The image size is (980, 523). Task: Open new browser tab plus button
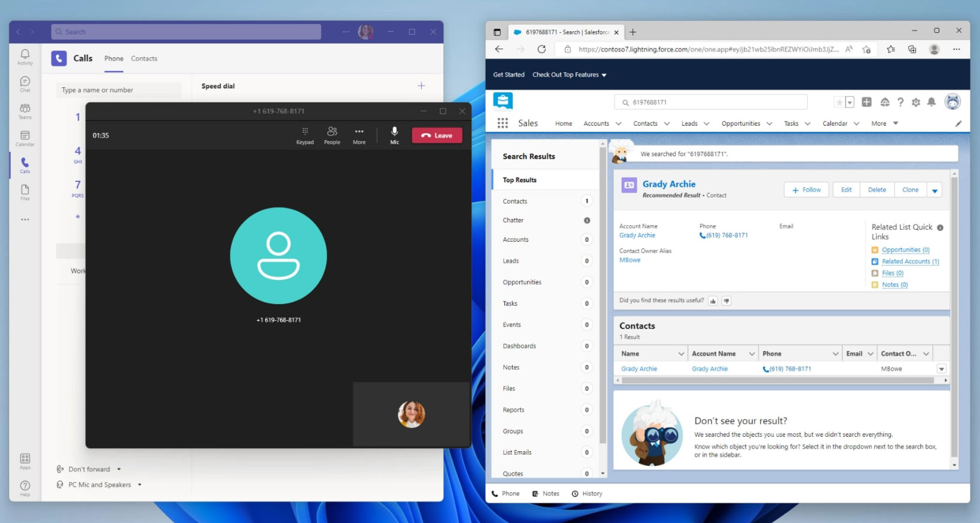633,32
